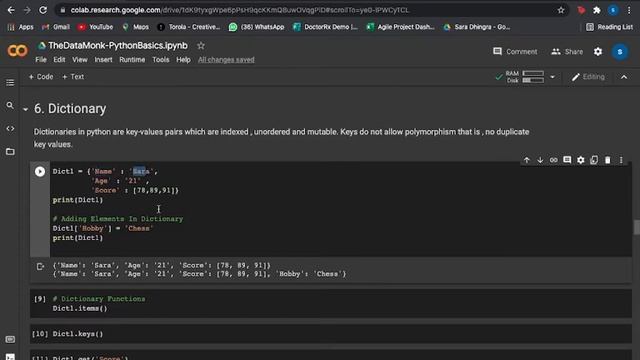640x360 pixels.
Task: Collapse the header with the up chevron
Action: pyautogui.click(x=624, y=77)
